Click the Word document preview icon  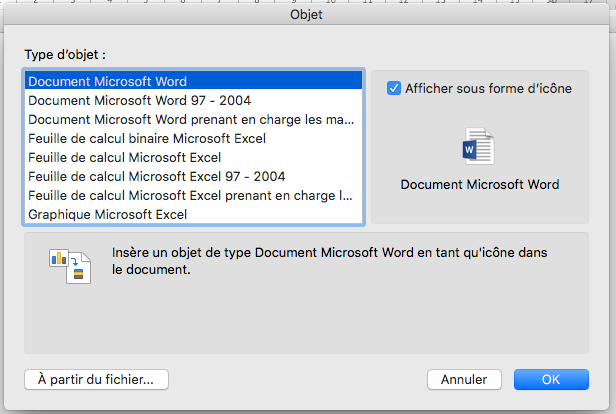point(478,146)
